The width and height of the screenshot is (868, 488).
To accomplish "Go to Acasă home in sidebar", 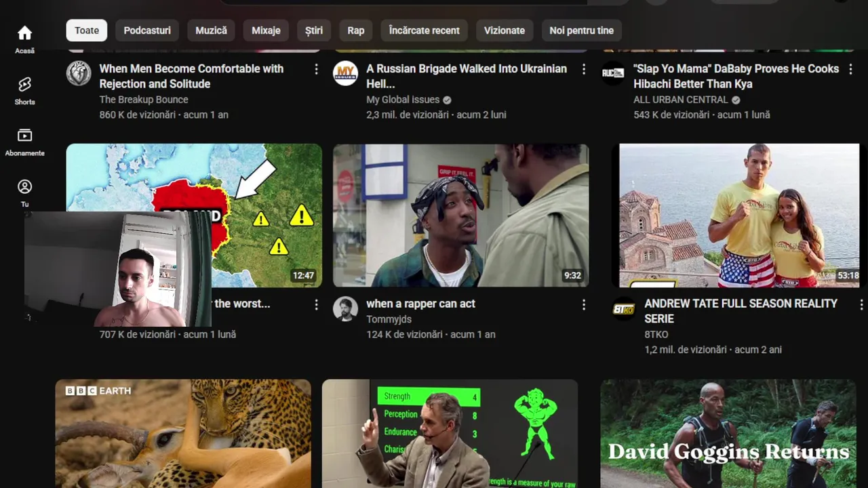I will click(x=24, y=39).
